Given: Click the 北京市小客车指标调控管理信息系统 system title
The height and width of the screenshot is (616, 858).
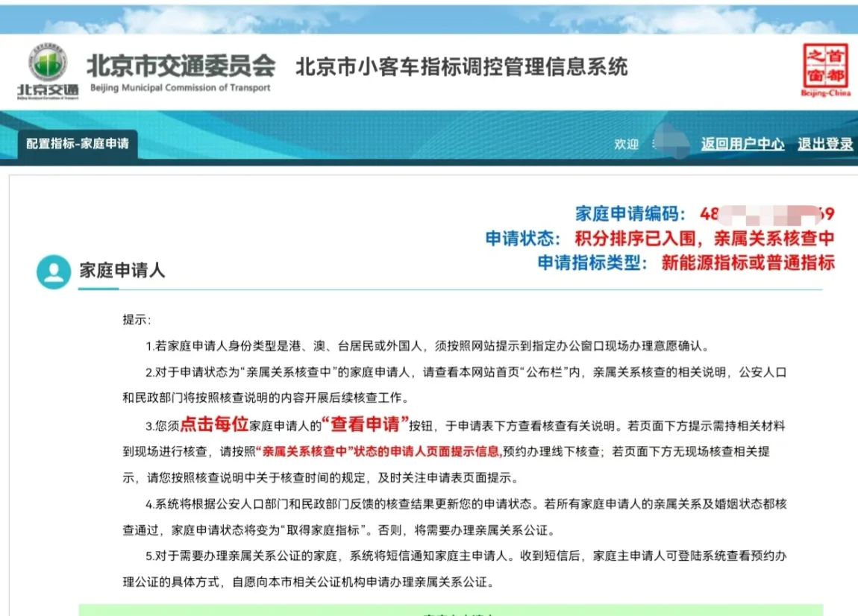Looking at the screenshot, I should click(x=462, y=66).
